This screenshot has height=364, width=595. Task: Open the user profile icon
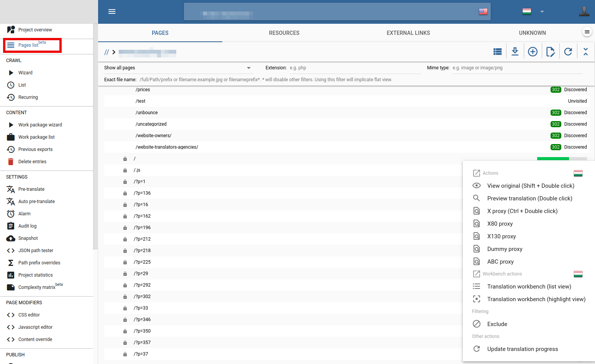584,11
